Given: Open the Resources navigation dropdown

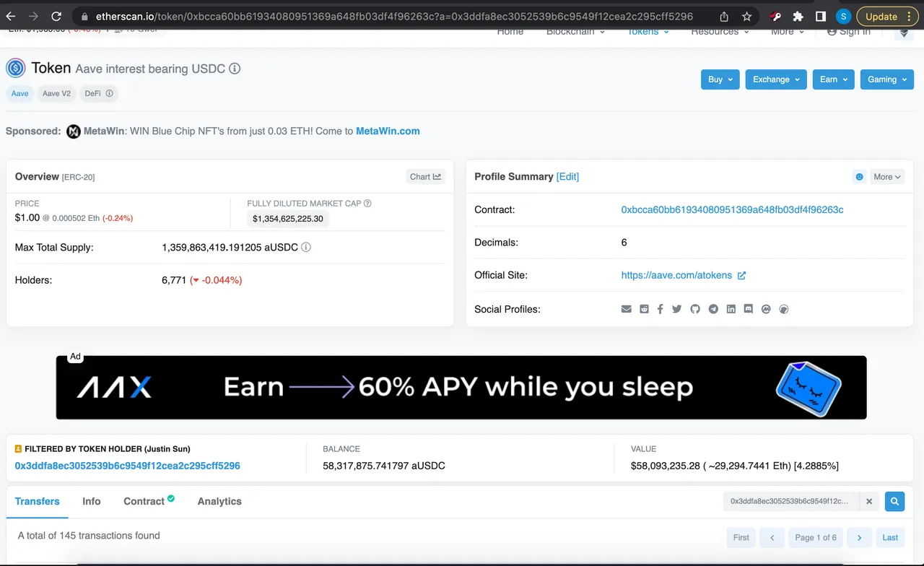Looking at the screenshot, I should (720, 32).
